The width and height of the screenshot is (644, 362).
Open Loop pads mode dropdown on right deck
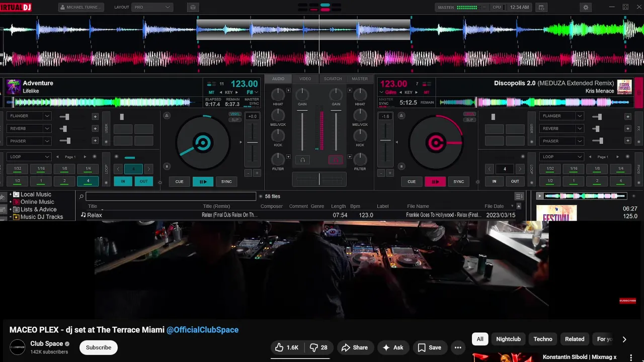[561, 157]
